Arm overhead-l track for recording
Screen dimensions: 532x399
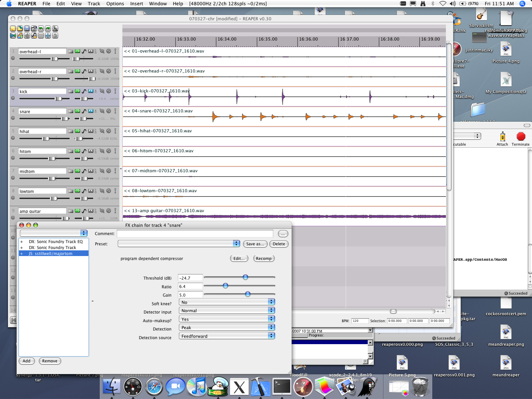tap(13, 58)
